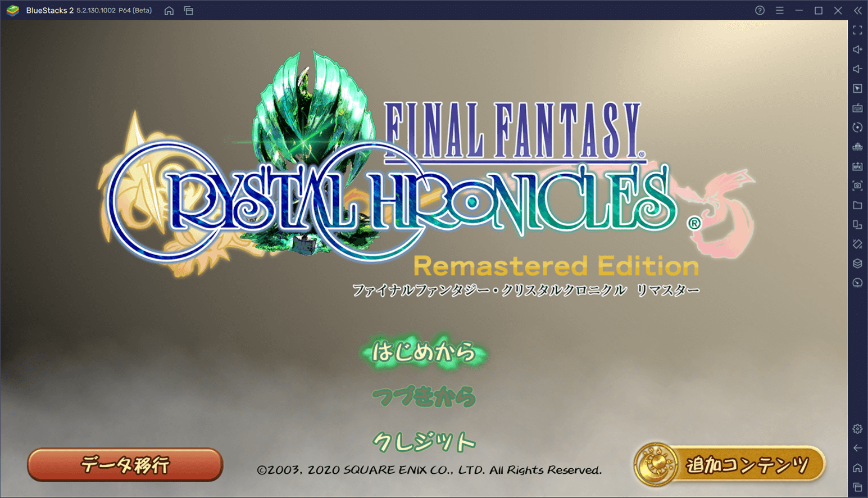Image resolution: width=868 pixels, height=498 pixels.
Task: Tap the データ移行 data transfer button
Action: point(125,464)
